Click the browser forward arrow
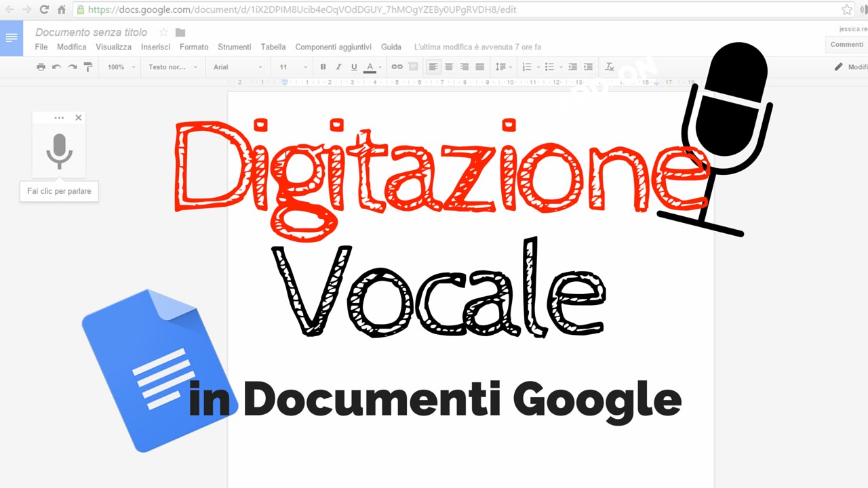The image size is (868, 488). 26,9
